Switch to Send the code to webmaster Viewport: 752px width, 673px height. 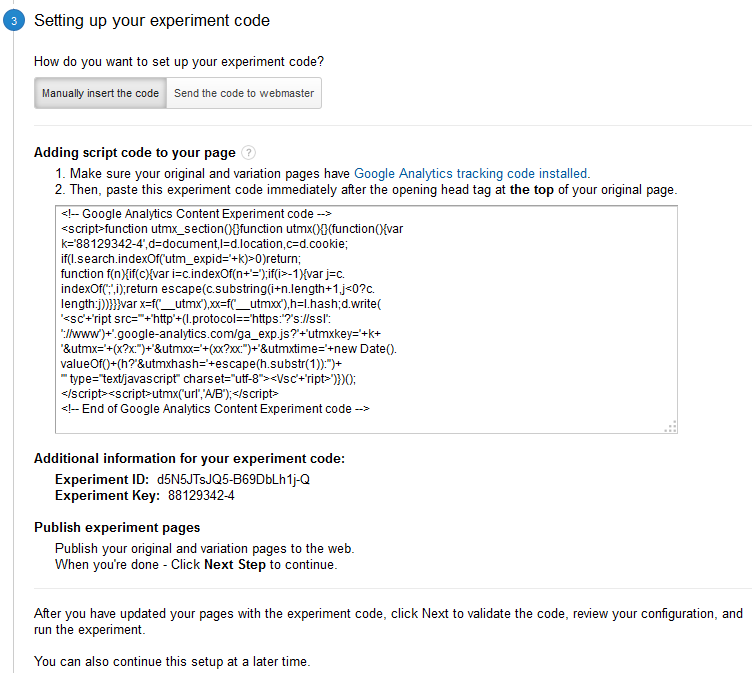(244, 94)
